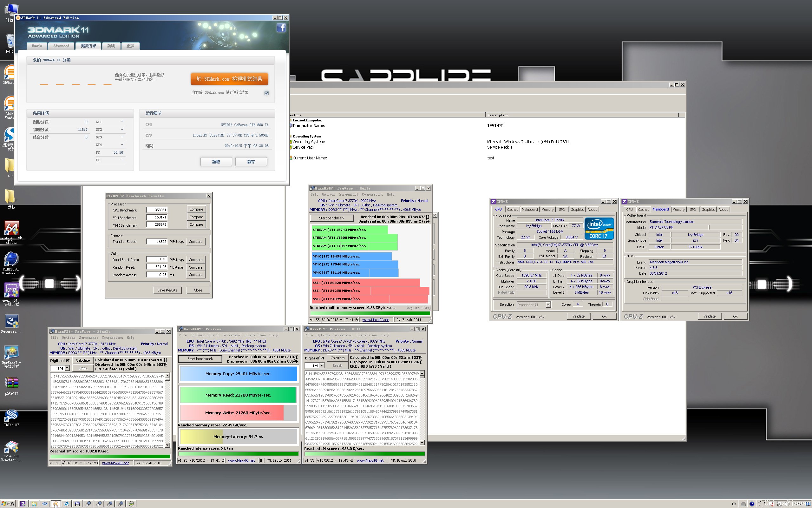Click Start benchmark in MaxxMEM Multi
Screen dimensions: 812x508
(331, 218)
